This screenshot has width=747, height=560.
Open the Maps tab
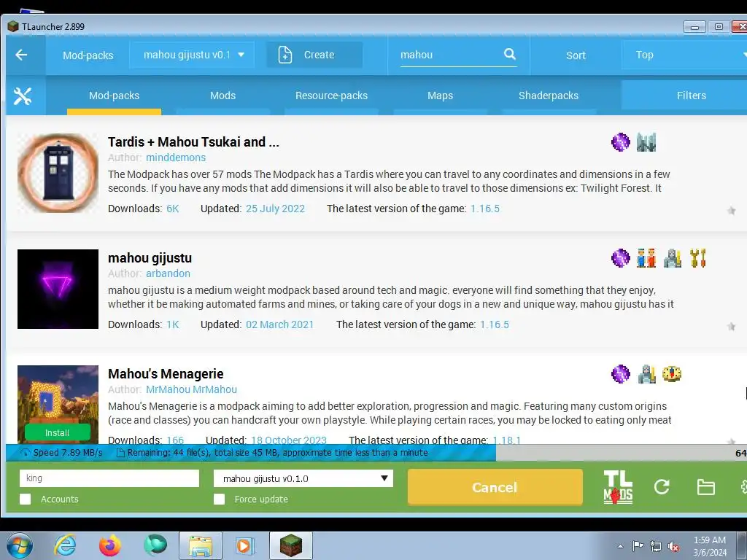[x=440, y=96]
